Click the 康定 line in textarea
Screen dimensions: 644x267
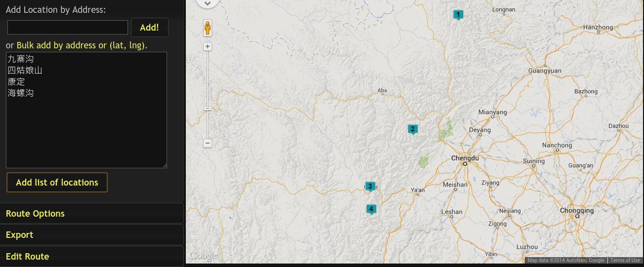click(16, 81)
